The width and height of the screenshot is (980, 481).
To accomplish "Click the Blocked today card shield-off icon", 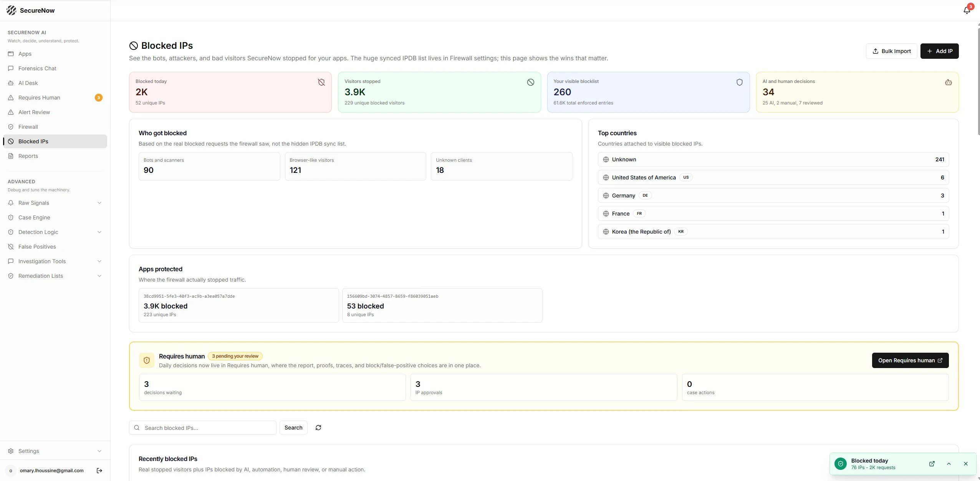I will click(321, 82).
